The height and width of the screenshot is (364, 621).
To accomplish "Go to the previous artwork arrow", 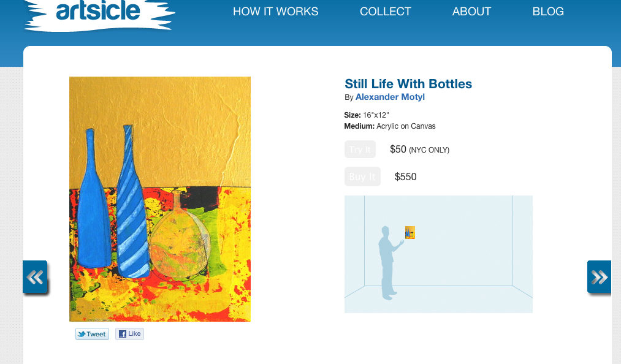I will pos(35,278).
